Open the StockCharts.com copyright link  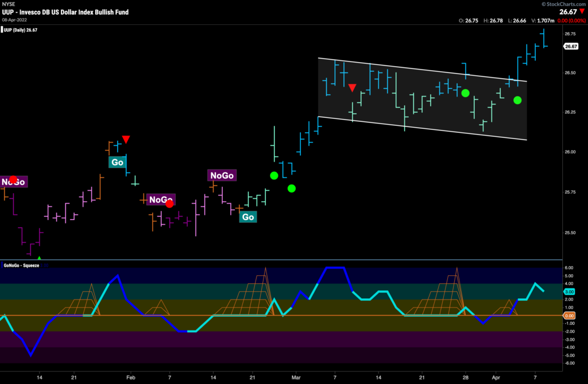tap(563, 4)
